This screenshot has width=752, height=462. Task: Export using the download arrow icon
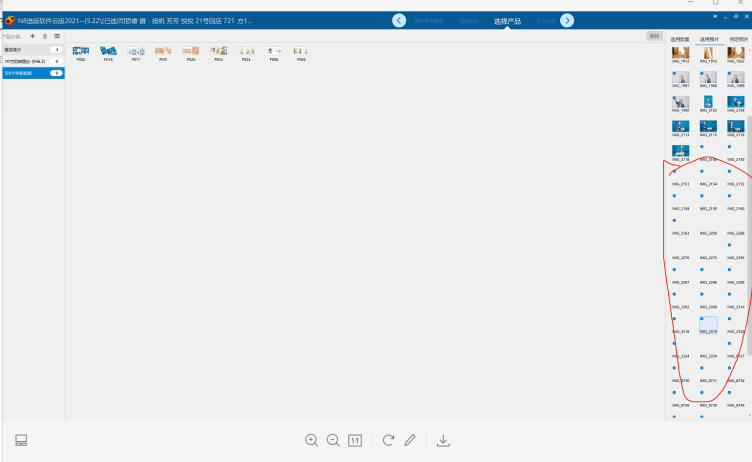tap(443, 440)
